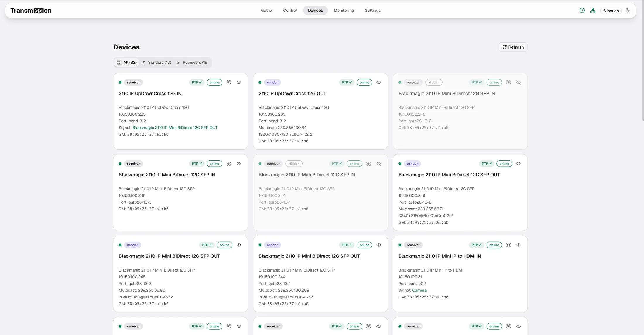Click identify icon on receiver card 10.150.100.245
The width and height of the screenshot is (644, 335).
(229, 164)
